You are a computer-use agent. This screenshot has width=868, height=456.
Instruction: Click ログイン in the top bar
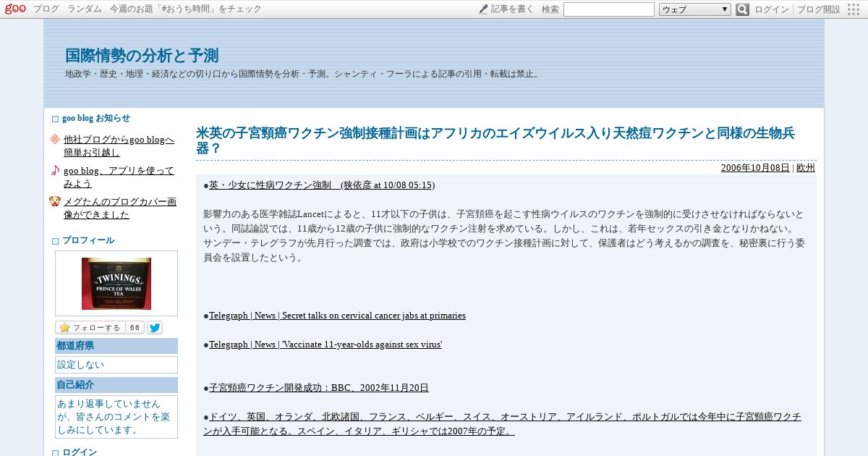coord(772,9)
